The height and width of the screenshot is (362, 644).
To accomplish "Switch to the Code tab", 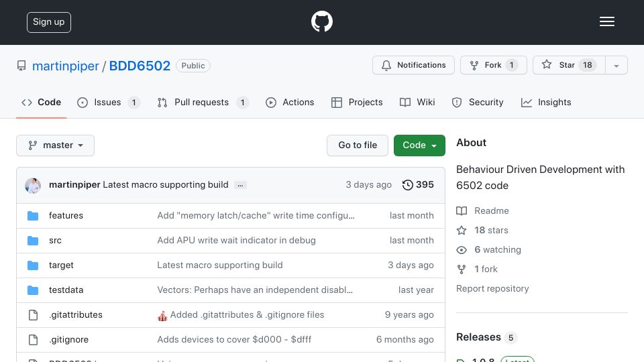I will tap(41, 102).
